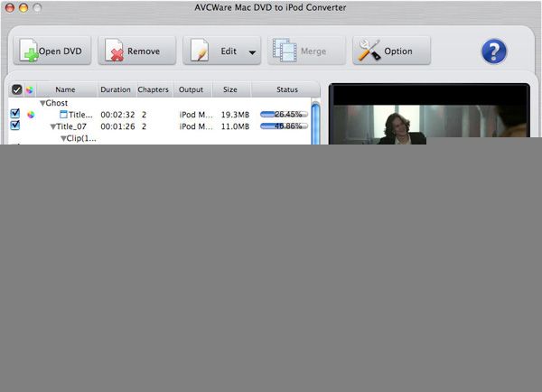Click the Open DVD green plus icon
Image resolution: width=542 pixels, height=392 pixels.
pos(31,55)
